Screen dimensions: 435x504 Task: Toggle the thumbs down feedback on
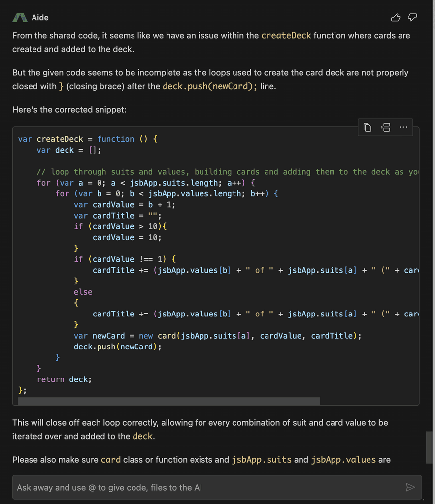[x=412, y=17]
